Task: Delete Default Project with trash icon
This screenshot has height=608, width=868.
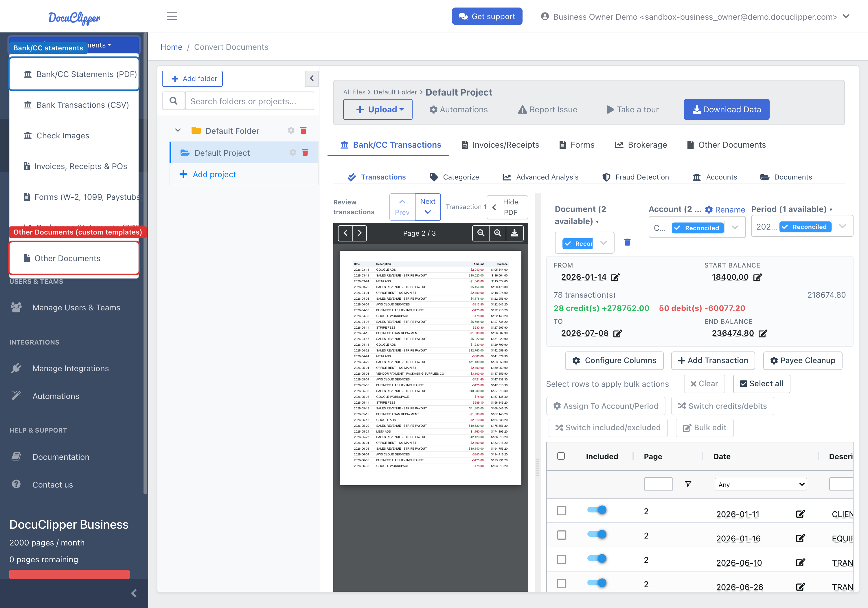Action: point(305,153)
